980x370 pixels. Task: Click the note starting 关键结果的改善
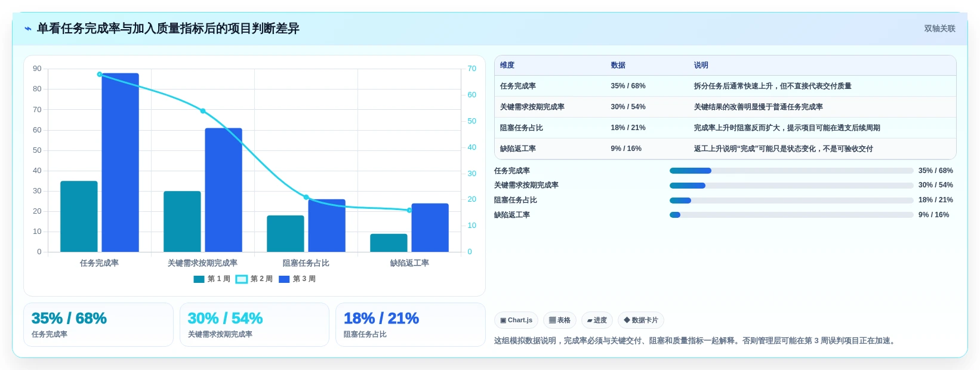pyautogui.click(x=758, y=107)
